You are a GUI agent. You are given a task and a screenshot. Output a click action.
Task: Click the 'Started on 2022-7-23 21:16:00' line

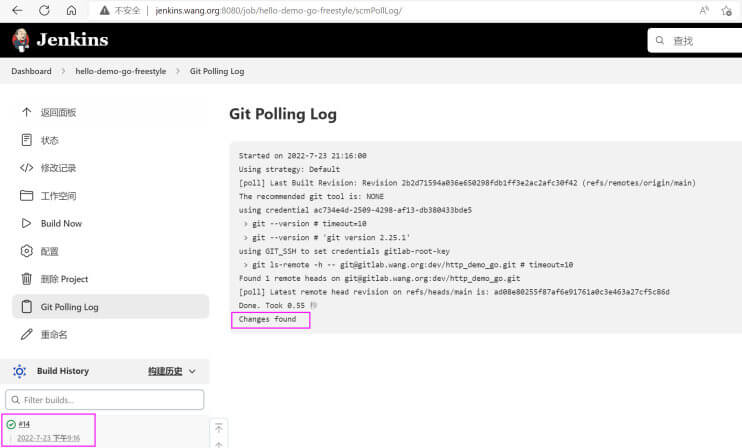[302, 156]
